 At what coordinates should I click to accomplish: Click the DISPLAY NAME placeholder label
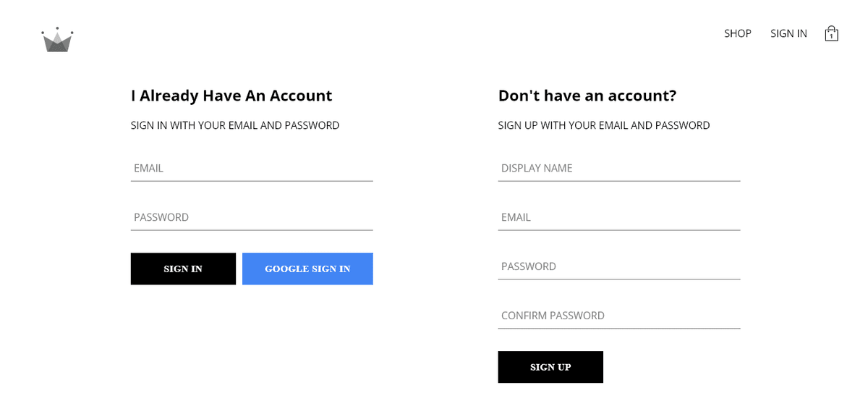pyautogui.click(x=536, y=168)
